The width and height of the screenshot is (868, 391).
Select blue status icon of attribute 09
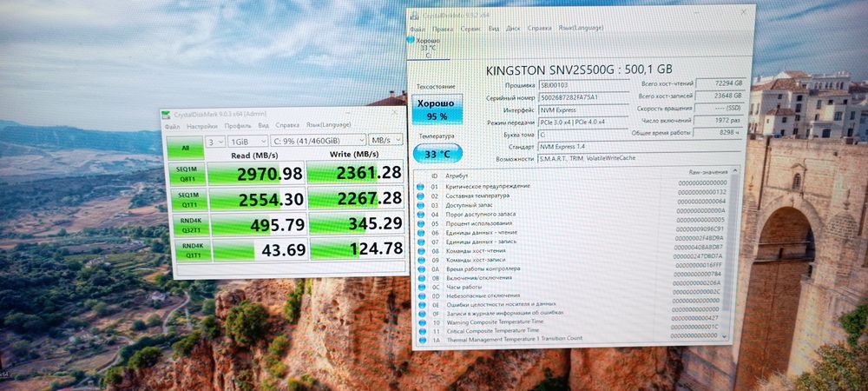click(x=421, y=259)
